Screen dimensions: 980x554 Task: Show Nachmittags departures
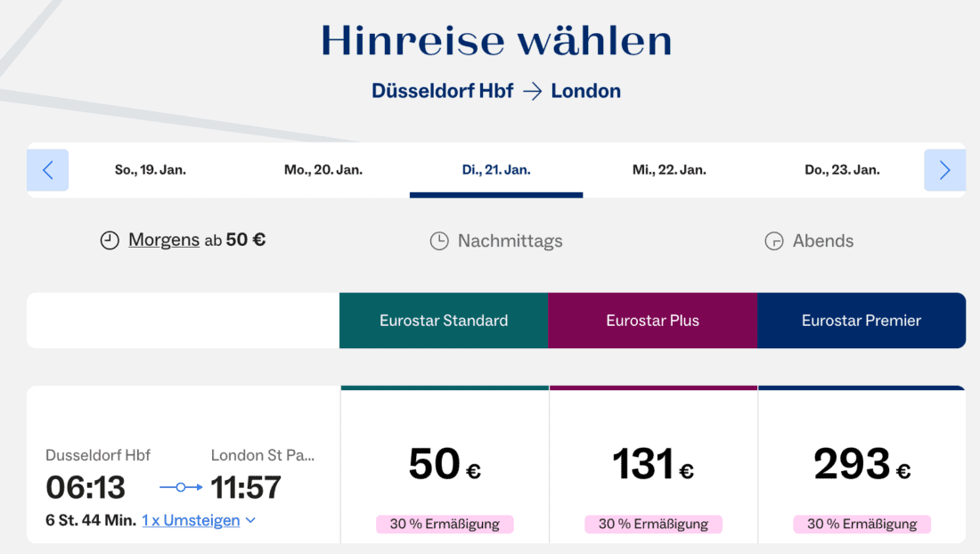tap(510, 241)
